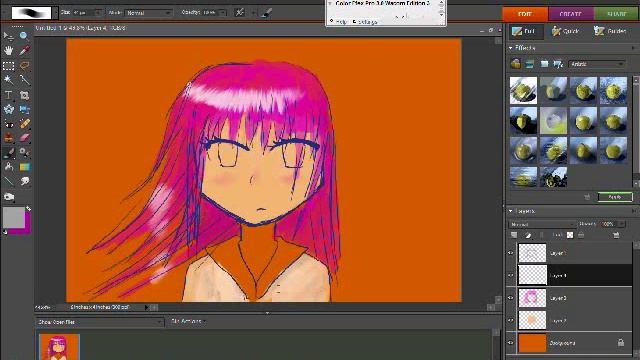
Task: Select the Clone Stamp tool
Action: coord(8,138)
